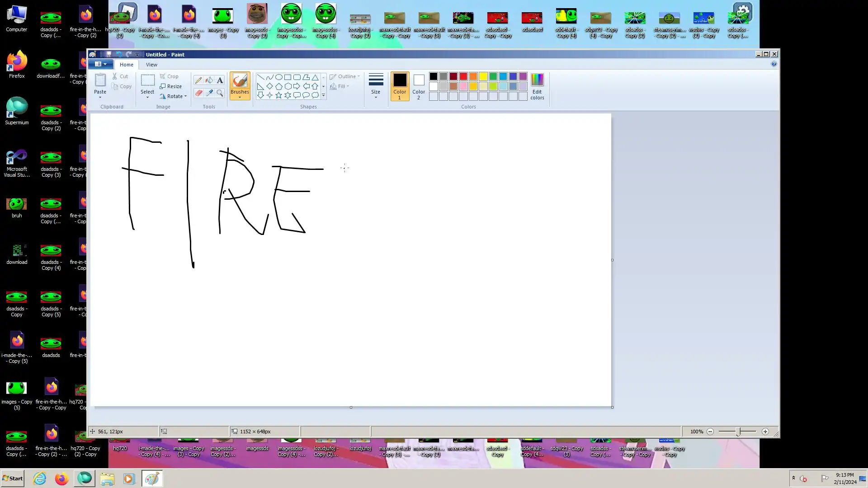Select the Pencil tool
The width and height of the screenshot is (868, 488).
click(198, 80)
